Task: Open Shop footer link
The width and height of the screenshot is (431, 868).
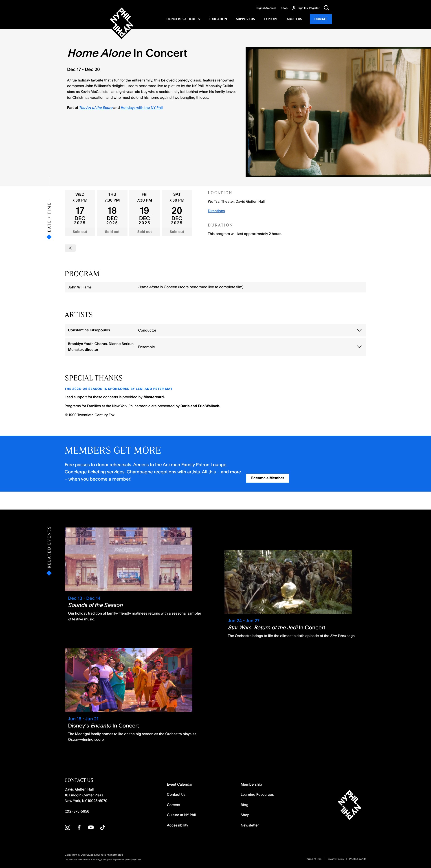Action: [245, 815]
